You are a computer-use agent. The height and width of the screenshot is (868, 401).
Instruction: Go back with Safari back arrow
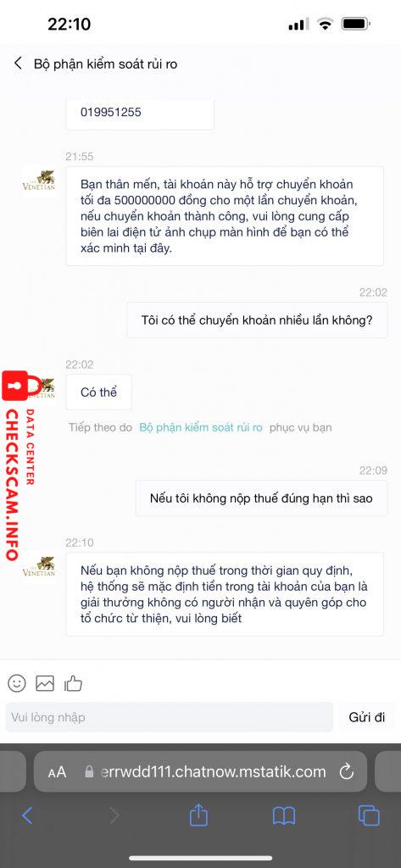27,815
